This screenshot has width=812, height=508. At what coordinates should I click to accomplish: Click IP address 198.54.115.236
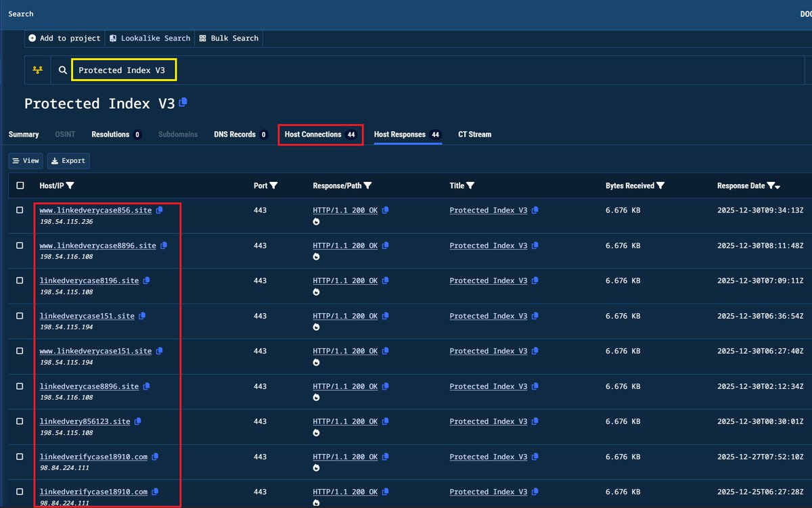click(x=66, y=222)
